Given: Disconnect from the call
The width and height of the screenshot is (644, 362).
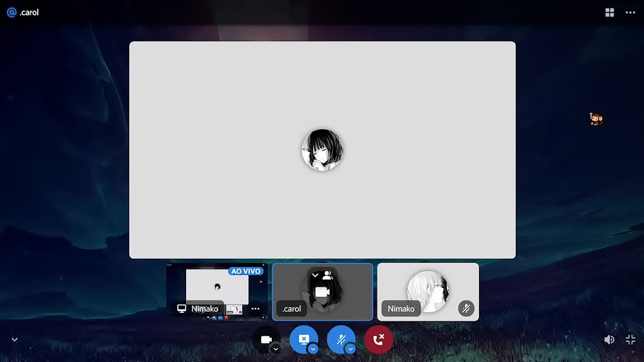Looking at the screenshot, I should point(378,340).
